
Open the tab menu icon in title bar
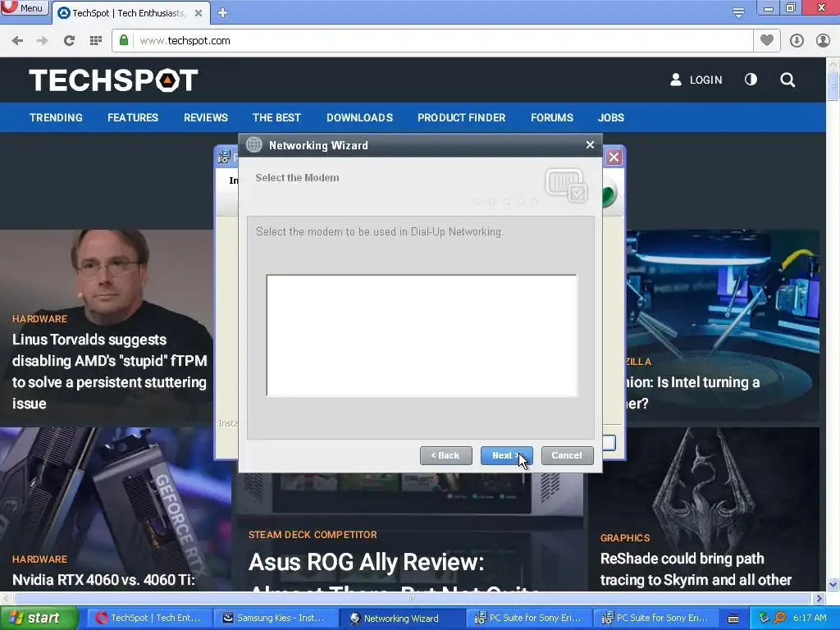pyautogui.click(x=738, y=12)
